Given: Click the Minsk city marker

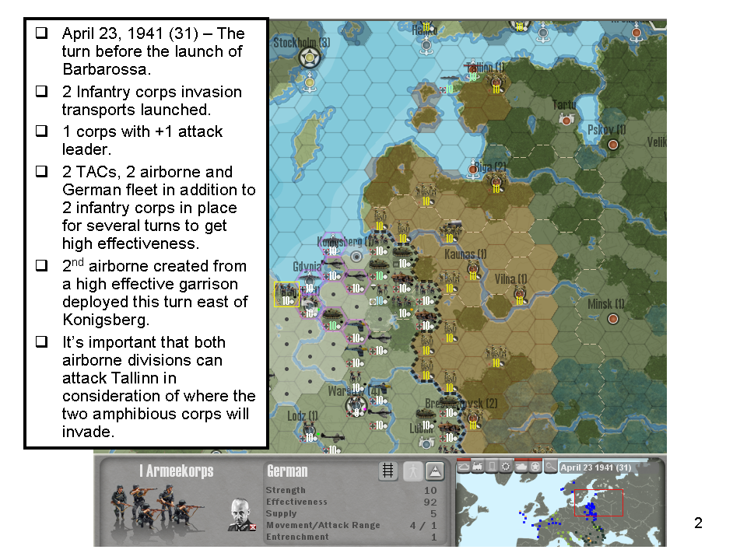Looking at the screenshot, I should 612,318.
